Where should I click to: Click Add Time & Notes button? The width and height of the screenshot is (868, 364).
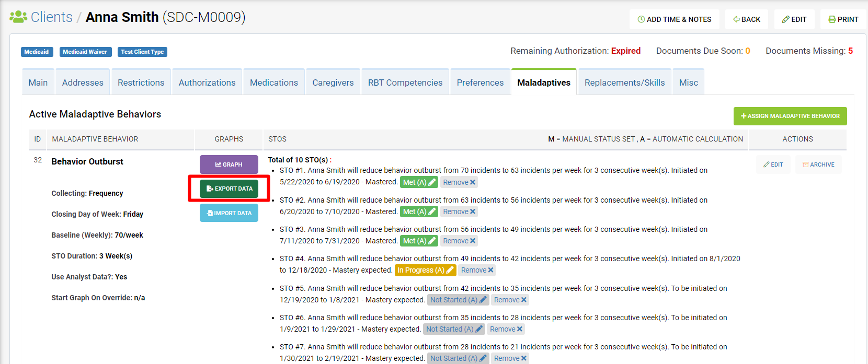tap(674, 19)
